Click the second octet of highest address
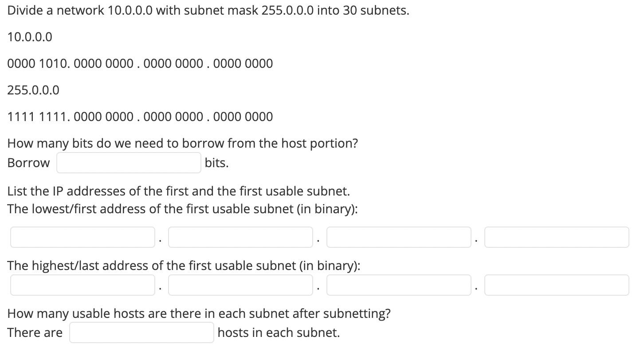 (x=240, y=285)
